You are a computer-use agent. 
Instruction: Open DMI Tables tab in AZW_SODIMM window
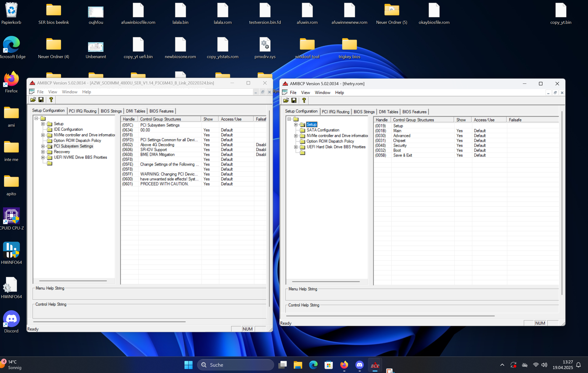135,111
